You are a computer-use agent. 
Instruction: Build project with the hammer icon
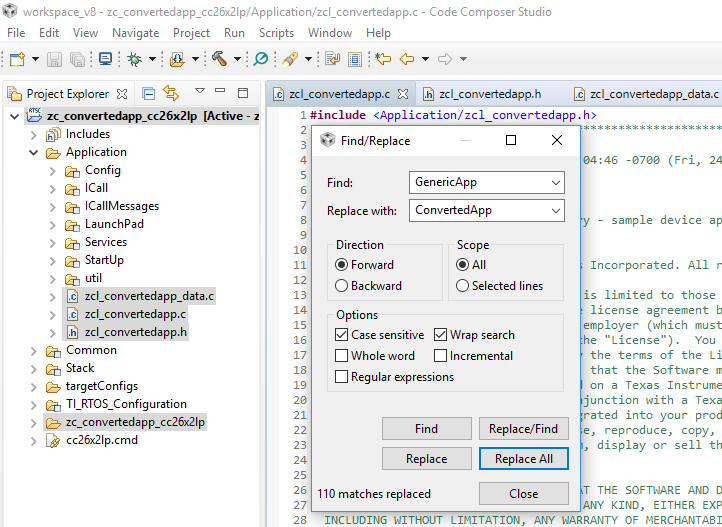(220, 59)
